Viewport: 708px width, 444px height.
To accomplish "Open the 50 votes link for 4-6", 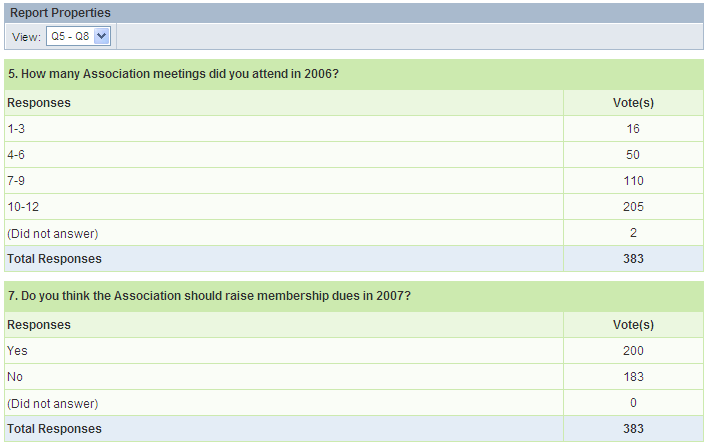I will point(633,155).
